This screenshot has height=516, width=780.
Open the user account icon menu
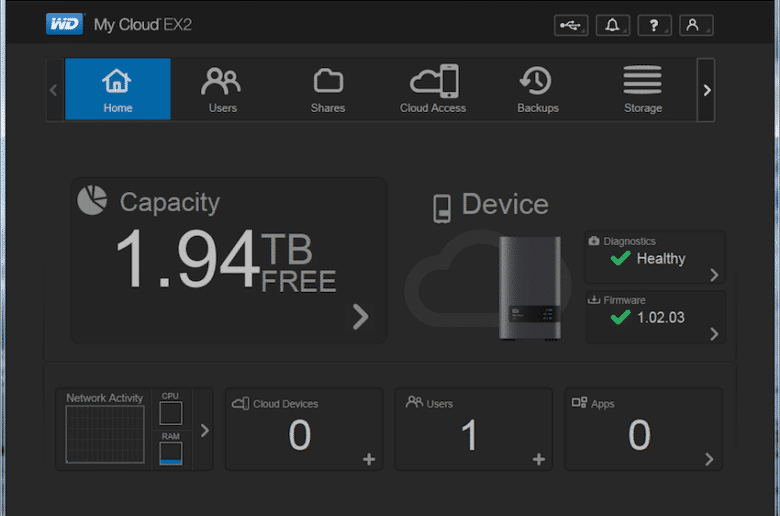coord(696,25)
